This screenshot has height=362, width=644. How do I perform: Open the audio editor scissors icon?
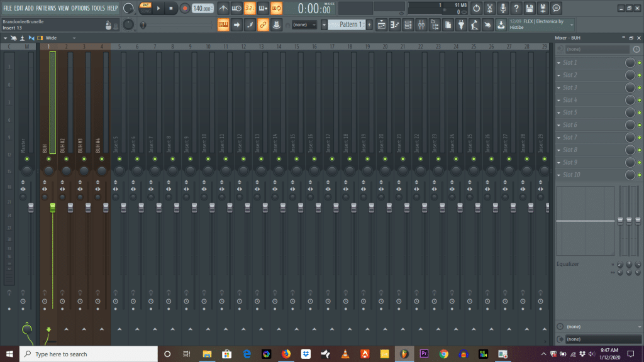[489, 8]
